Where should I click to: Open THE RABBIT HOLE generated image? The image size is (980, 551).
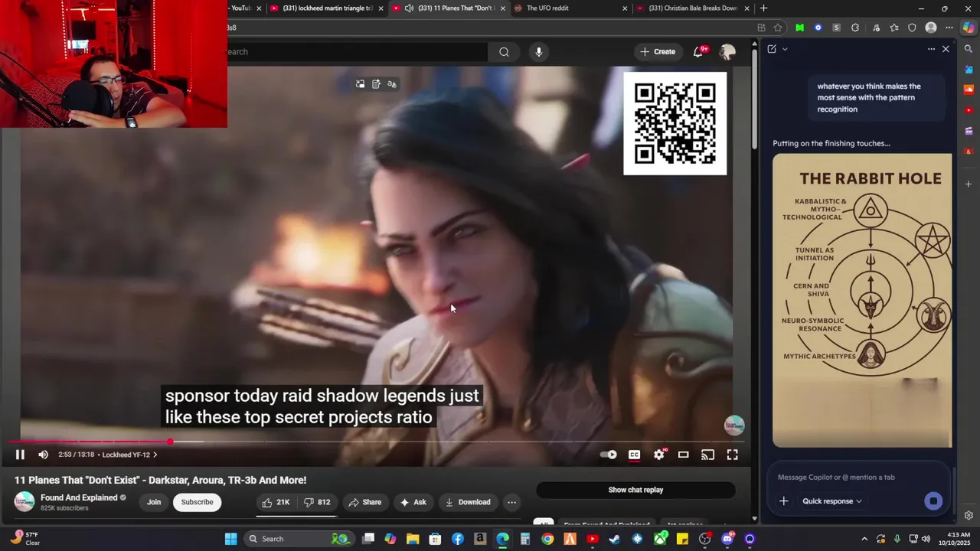coord(862,300)
